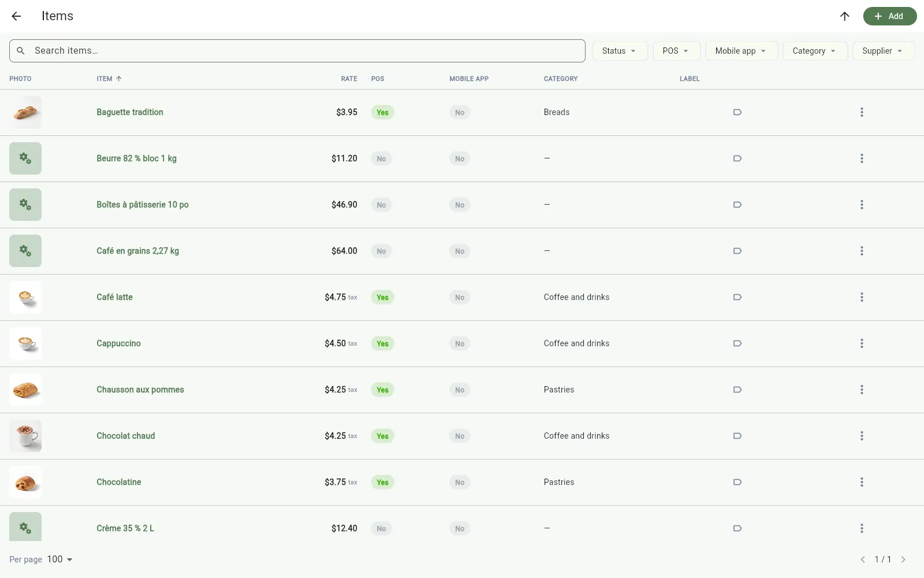Open the Supplier filter dropdown
The image size is (924, 578).
coord(884,51)
